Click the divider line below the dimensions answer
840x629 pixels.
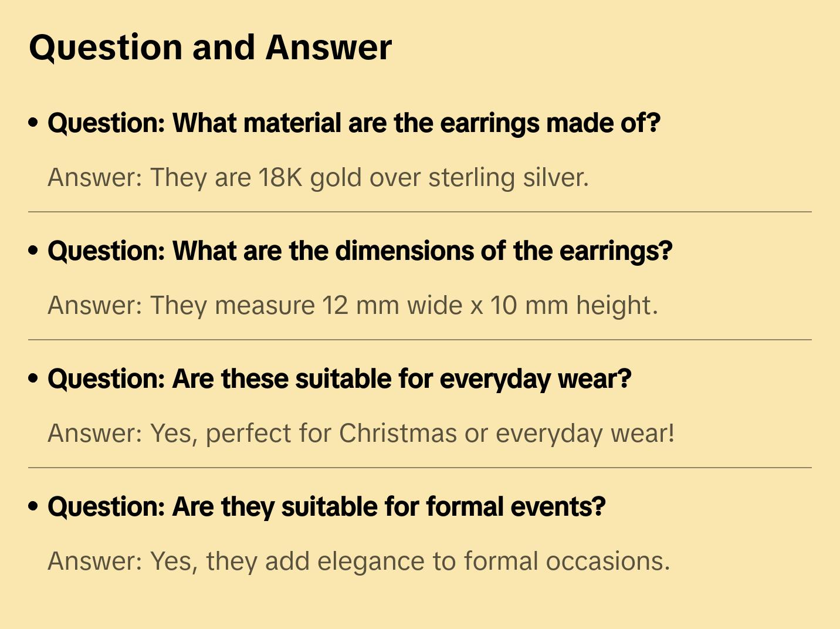419,340
